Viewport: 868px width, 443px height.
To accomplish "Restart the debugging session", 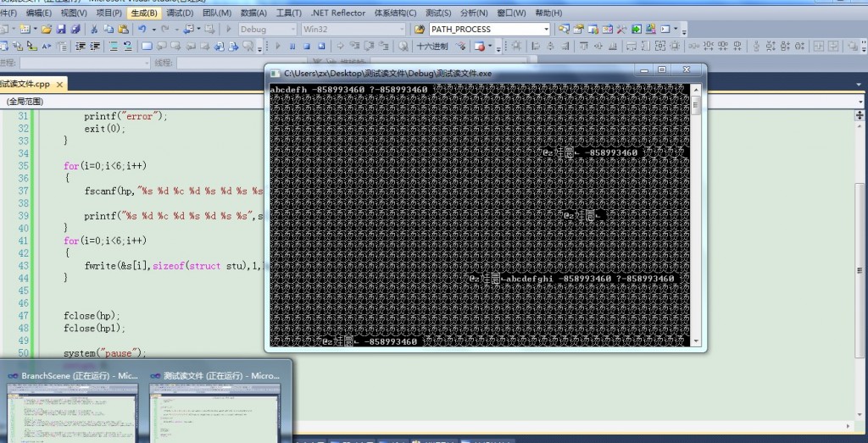I will point(321,47).
